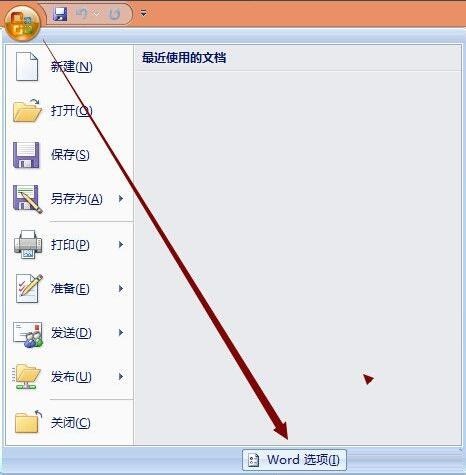Click the checklist pencil icon for 准备
This screenshot has height=475, width=466.
pyautogui.click(x=29, y=288)
